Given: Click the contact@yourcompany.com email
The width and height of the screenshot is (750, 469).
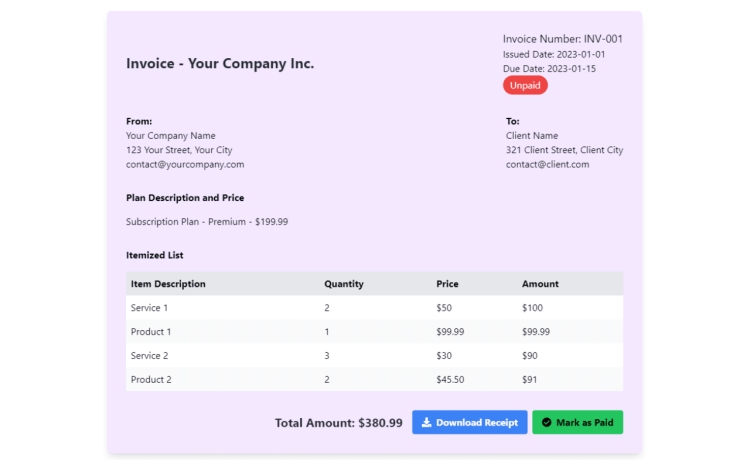Looking at the screenshot, I should click(185, 164).
